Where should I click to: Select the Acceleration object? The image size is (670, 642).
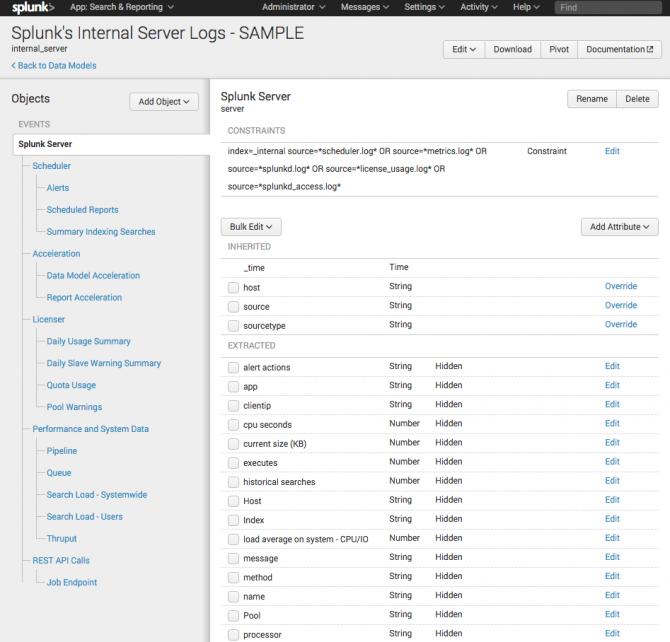(56, 254)
